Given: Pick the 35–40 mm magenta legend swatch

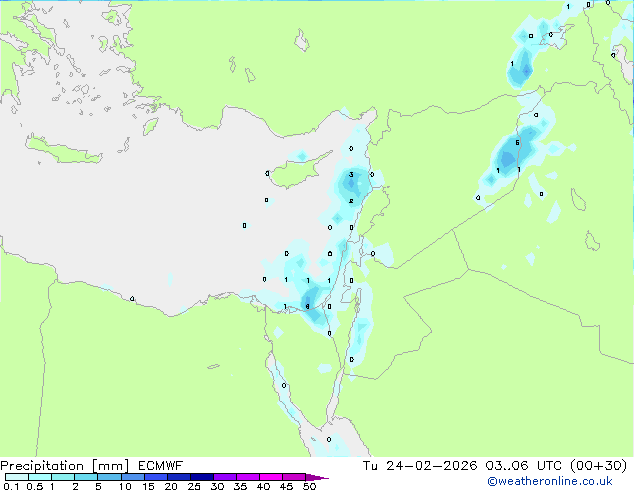Looking at the screenshot, I should (x=247, y=477).
